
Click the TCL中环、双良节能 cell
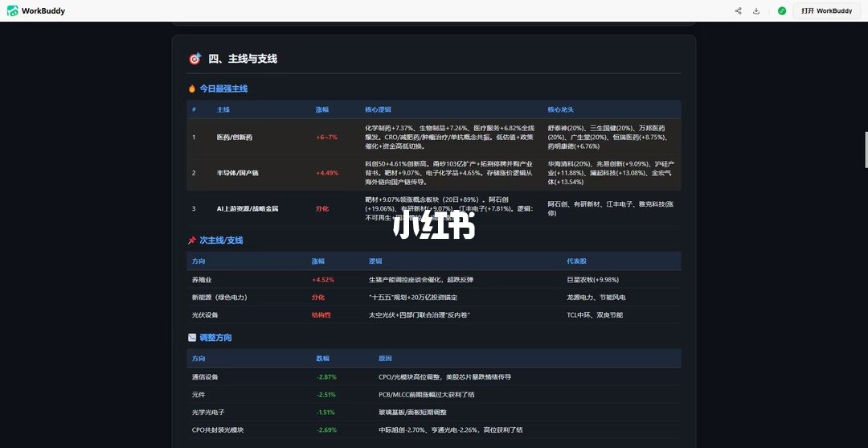tap(595, 315)
